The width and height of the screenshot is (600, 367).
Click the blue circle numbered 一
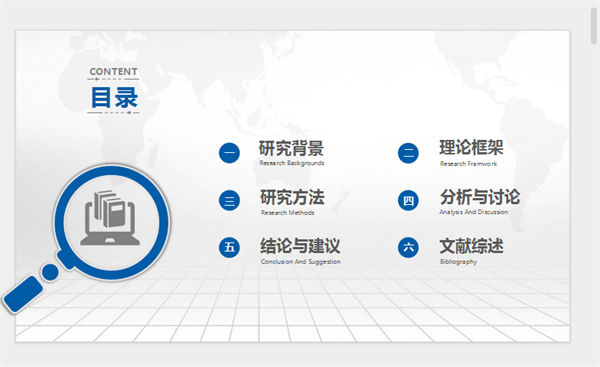[229, 153]
